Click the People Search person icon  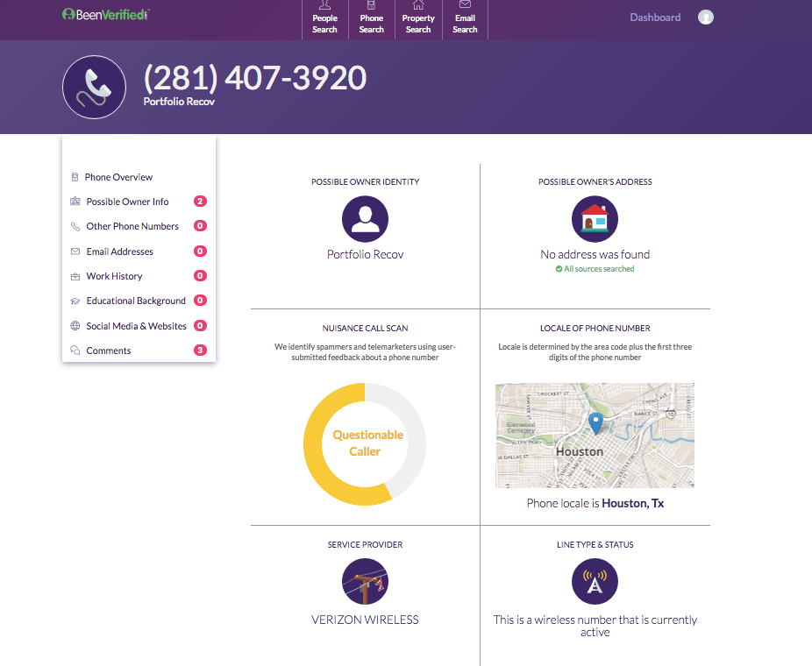pyautogui.click(x=324, y=5)
